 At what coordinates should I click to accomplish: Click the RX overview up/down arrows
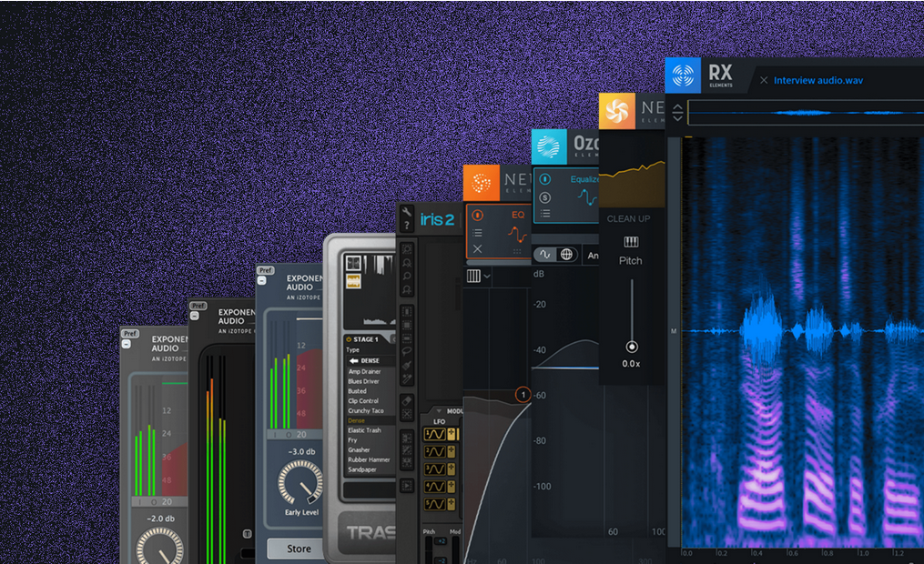tap(677, 112)
